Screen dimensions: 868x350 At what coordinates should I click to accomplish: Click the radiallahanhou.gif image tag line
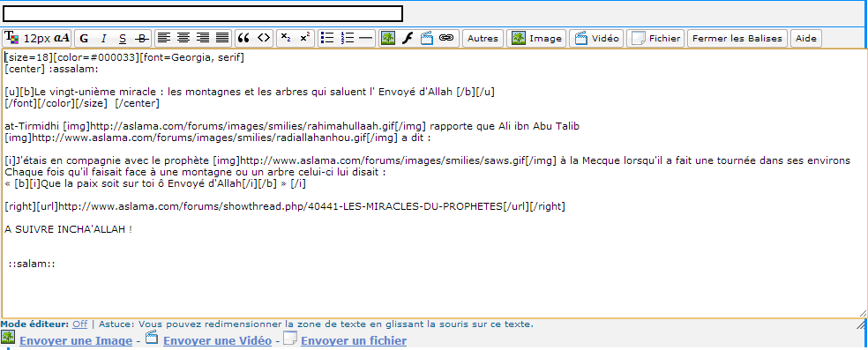218,138
